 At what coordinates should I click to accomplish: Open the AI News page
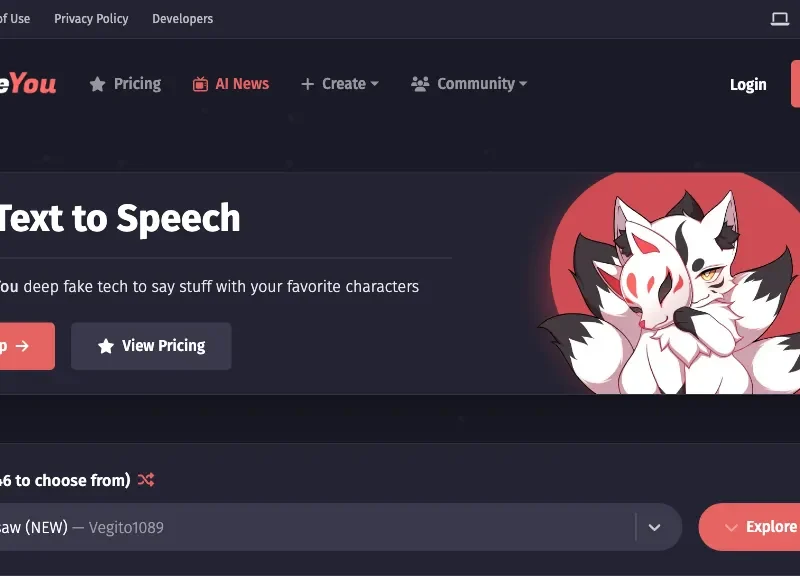231,84
